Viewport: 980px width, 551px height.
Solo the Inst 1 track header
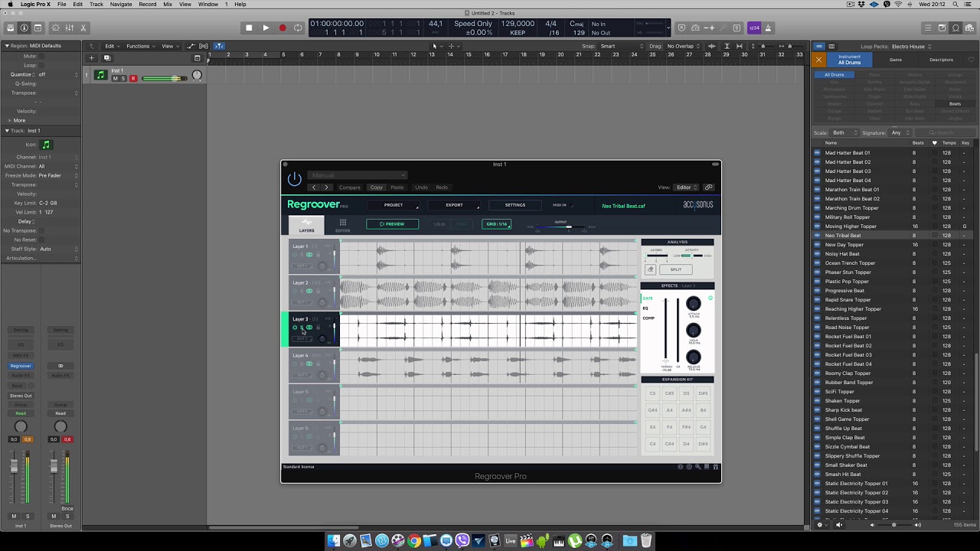[x=123, y=78]
